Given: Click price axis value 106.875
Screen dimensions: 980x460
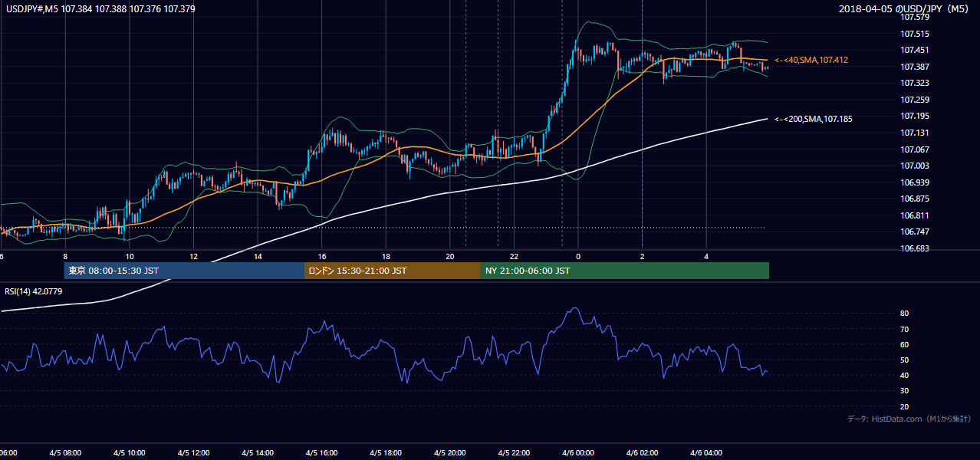Looking at the screenshot, I should coord(915,199).
